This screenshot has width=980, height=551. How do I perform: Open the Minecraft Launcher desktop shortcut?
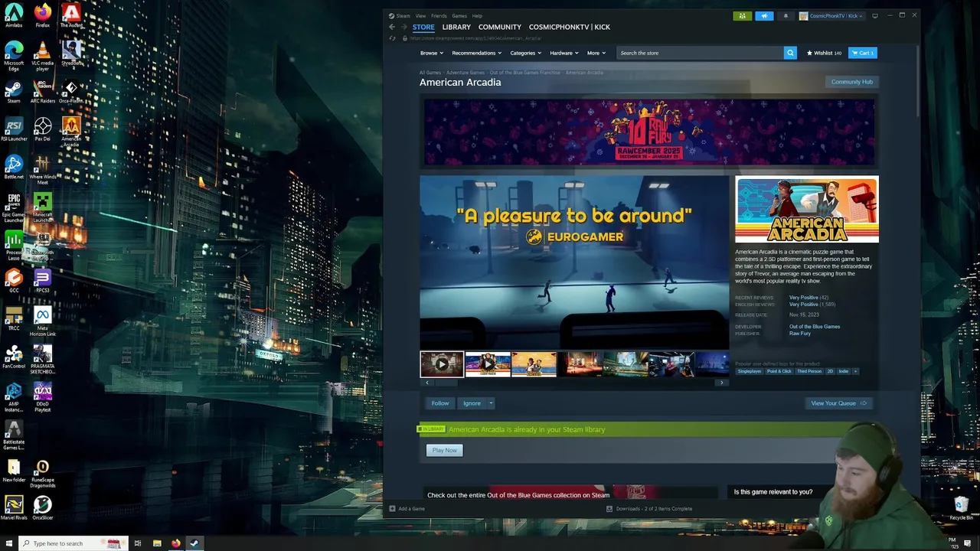click(x=42, y=207)
